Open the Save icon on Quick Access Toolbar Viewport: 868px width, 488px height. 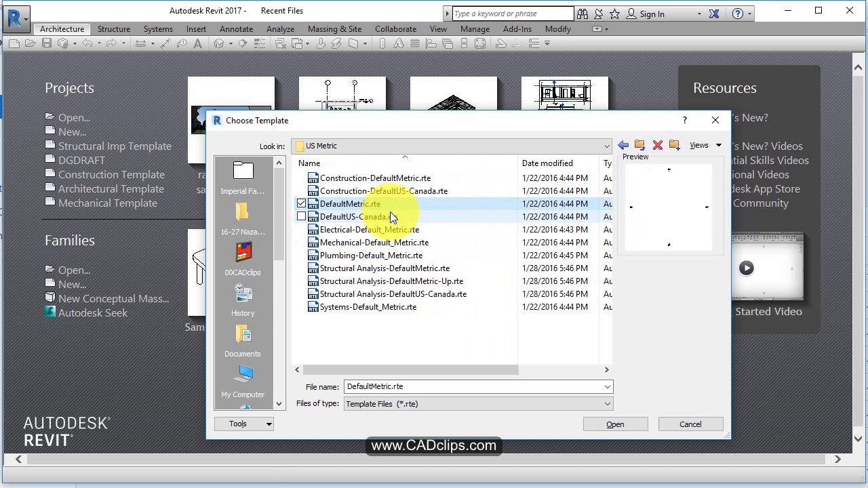pos(47,43)
